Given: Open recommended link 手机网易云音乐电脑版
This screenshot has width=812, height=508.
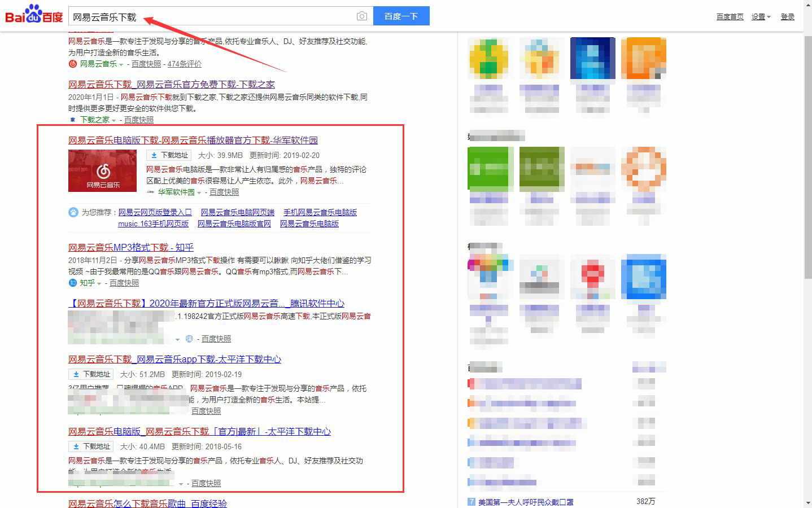Looking at the screenshot, I should tap(320, 212).
